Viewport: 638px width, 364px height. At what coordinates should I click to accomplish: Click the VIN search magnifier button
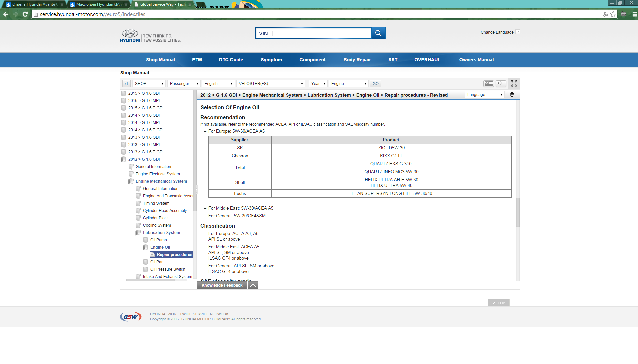[x=378, y=33]
